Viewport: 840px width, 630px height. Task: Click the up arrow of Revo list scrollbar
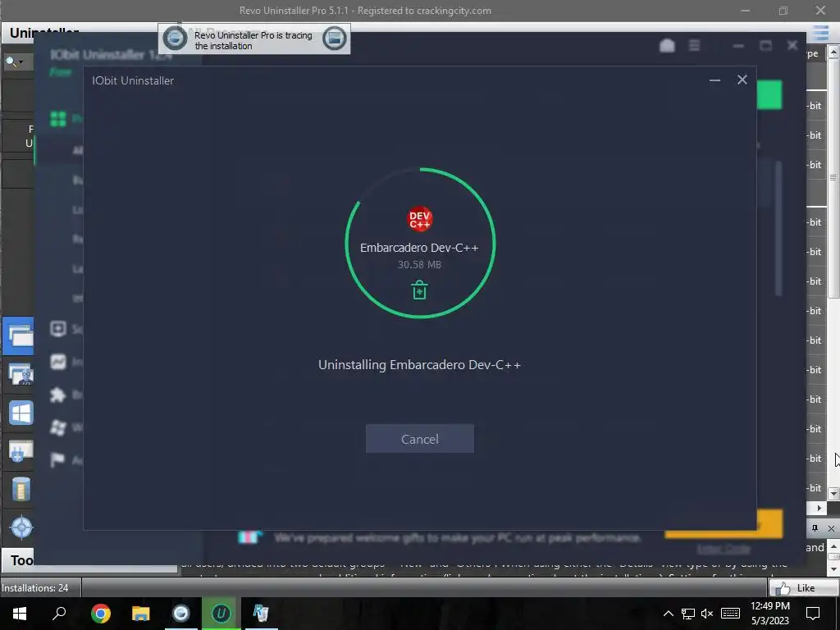(x=833, y=52)
